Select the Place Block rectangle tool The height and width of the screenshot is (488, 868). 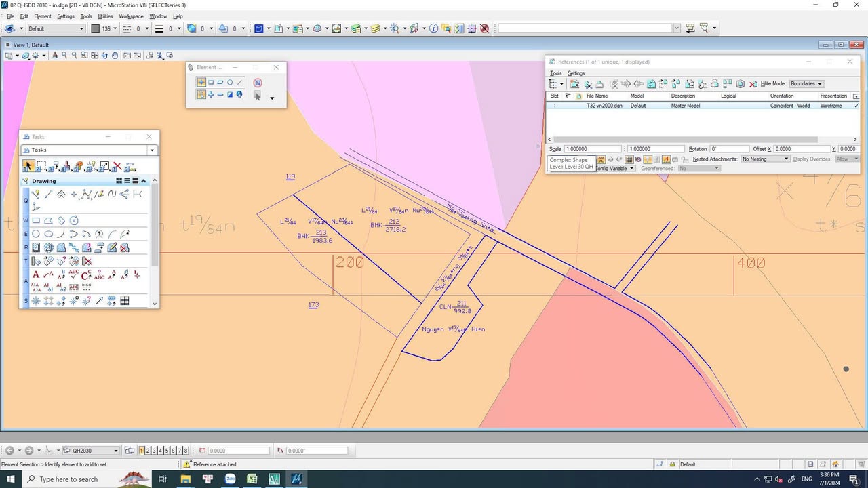coord(36,220)
